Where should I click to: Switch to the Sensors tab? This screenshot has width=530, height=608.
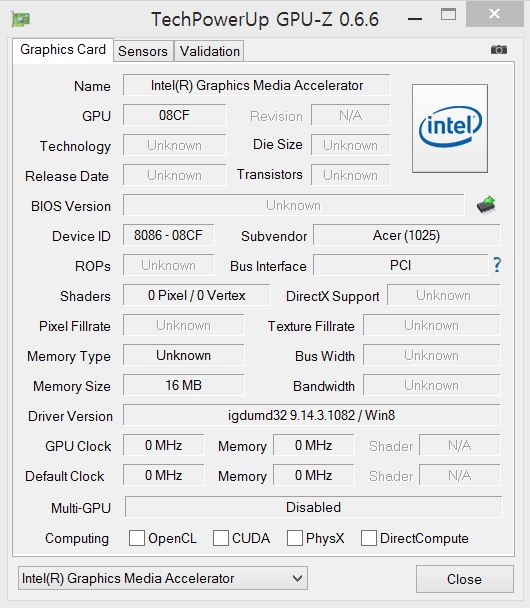143,51
